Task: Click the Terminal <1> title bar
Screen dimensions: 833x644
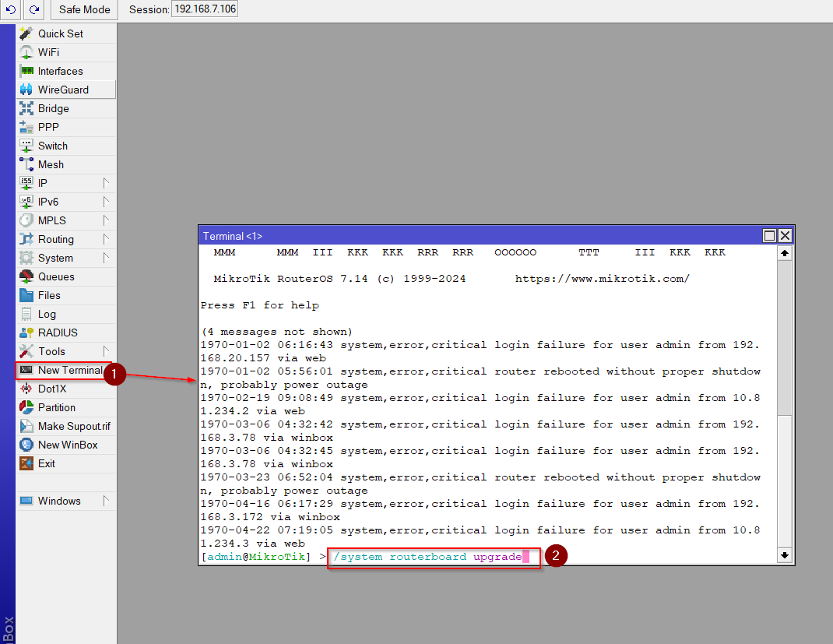Action: (481, 236)
